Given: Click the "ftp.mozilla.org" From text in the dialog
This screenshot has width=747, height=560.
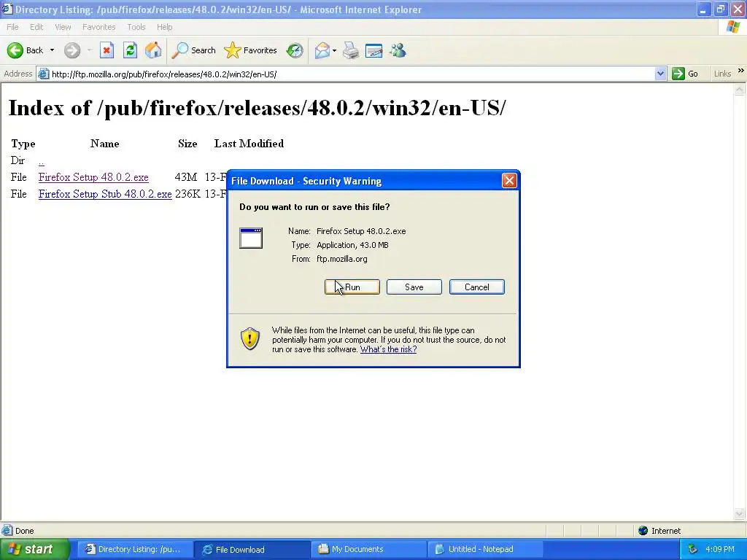Looking at the screenshot, I should 342,259.
